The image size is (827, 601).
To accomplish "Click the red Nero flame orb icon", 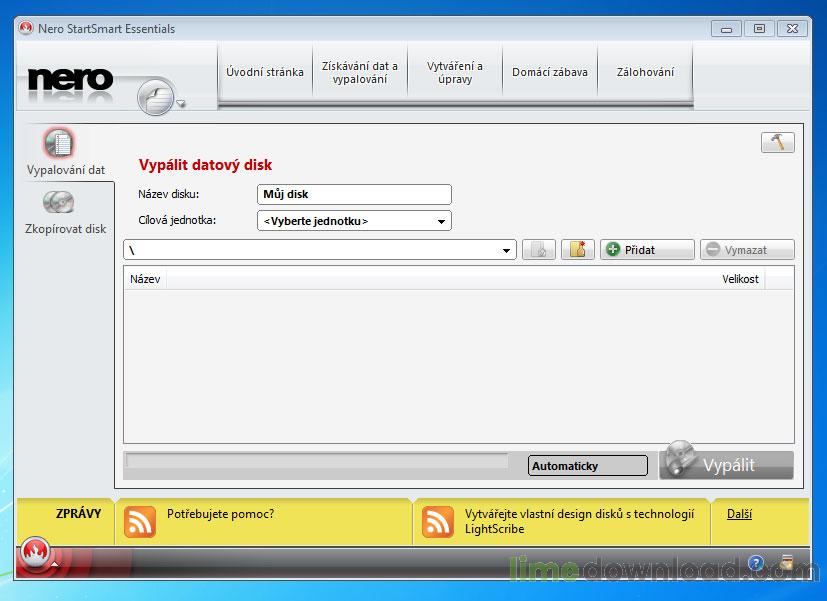I will click(x=35, y=552).
